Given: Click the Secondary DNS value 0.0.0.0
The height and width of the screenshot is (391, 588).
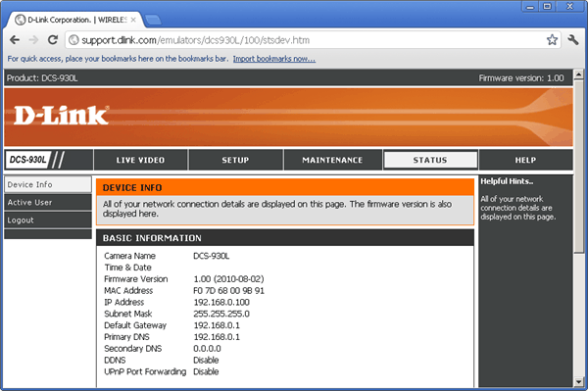Looking at the screenshot, I should click(x=207, y=349).
